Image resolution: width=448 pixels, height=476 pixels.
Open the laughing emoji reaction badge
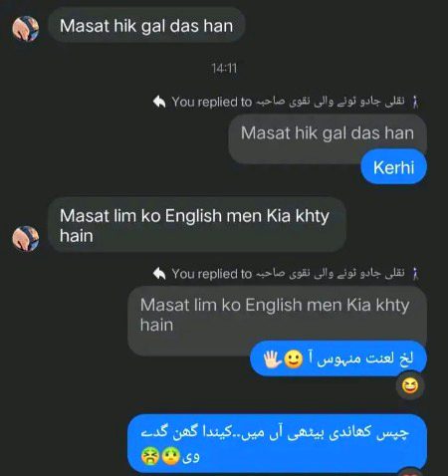(x=410, y=386)
